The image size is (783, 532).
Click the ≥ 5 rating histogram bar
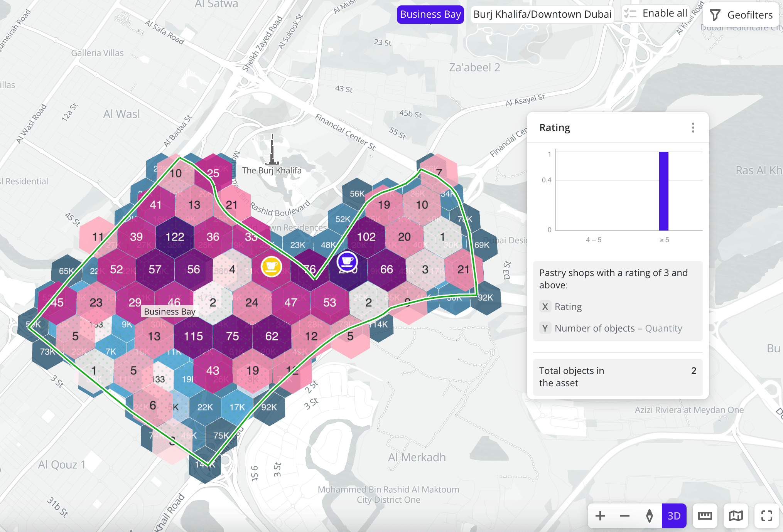663,191
